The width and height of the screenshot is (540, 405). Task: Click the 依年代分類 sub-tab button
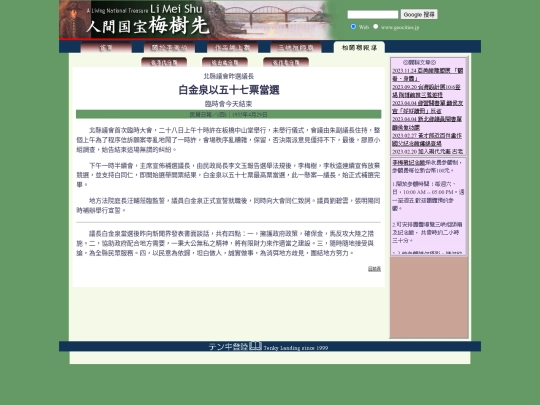point(164,62)
